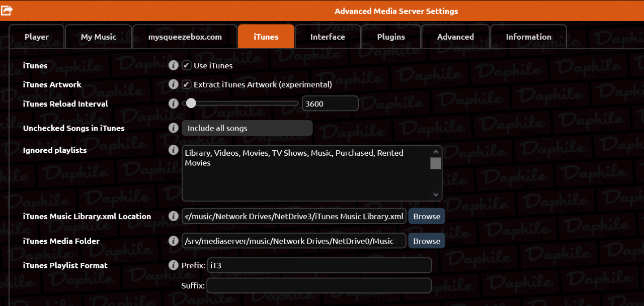
Task: Click the iTunes Music Library.xml Location label
Action: click(87, 217)
